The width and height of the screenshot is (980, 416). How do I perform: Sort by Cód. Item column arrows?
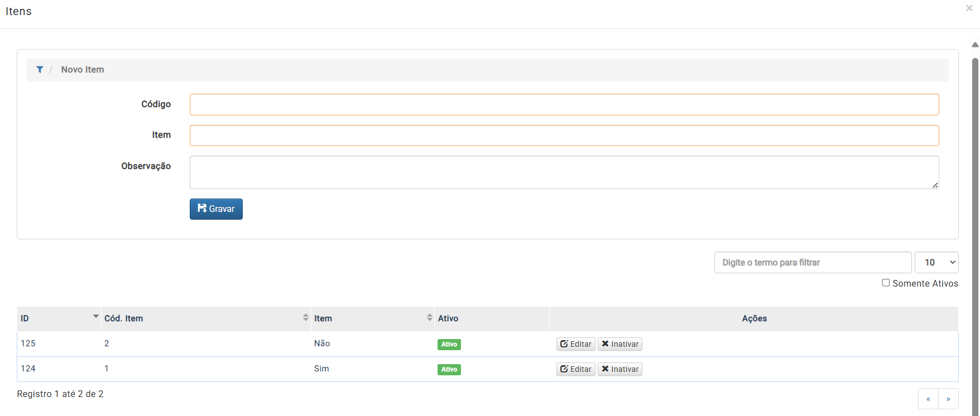[305, 318]
